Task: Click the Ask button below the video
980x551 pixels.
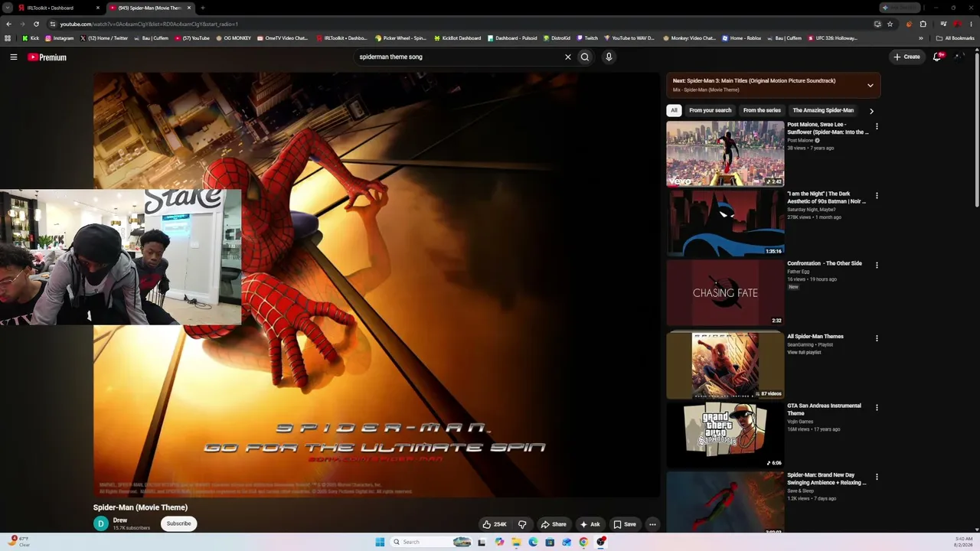Action: 590,524
